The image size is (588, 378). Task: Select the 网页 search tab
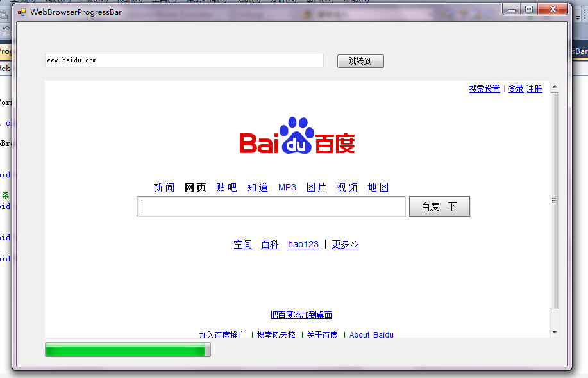195,187
